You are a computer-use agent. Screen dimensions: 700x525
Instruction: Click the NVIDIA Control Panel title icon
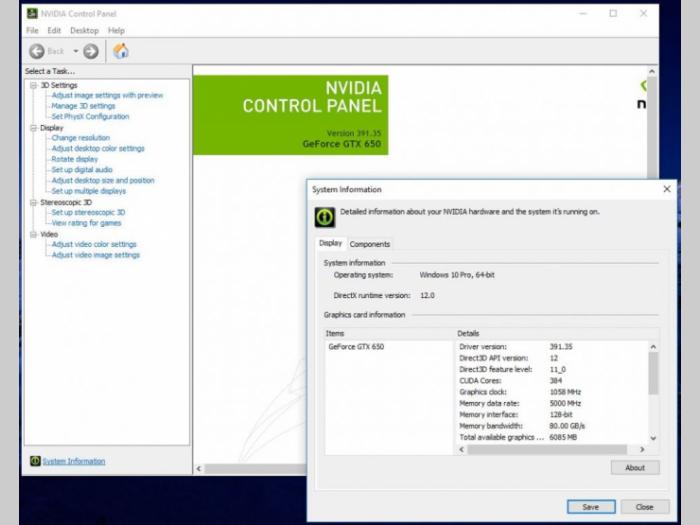(32, 13)
